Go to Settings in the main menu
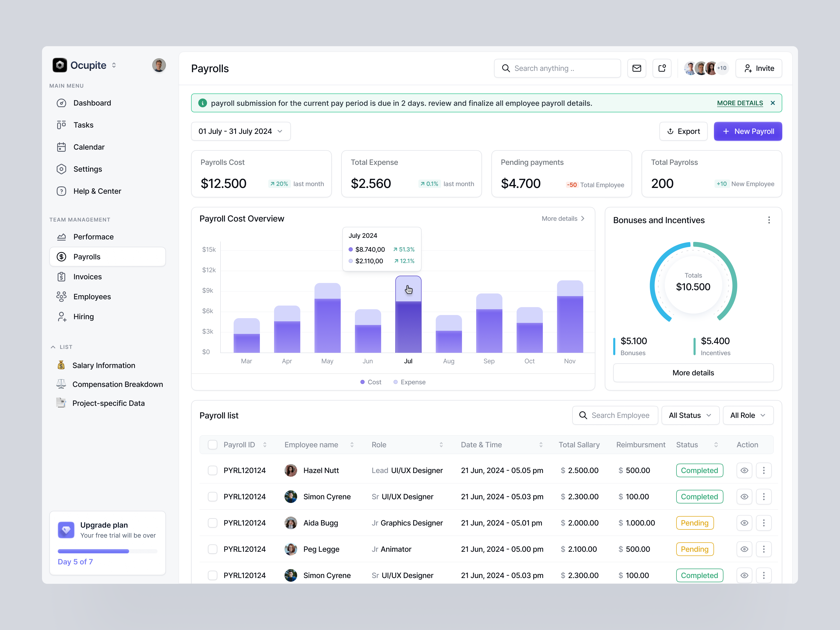 coord(87,169)
